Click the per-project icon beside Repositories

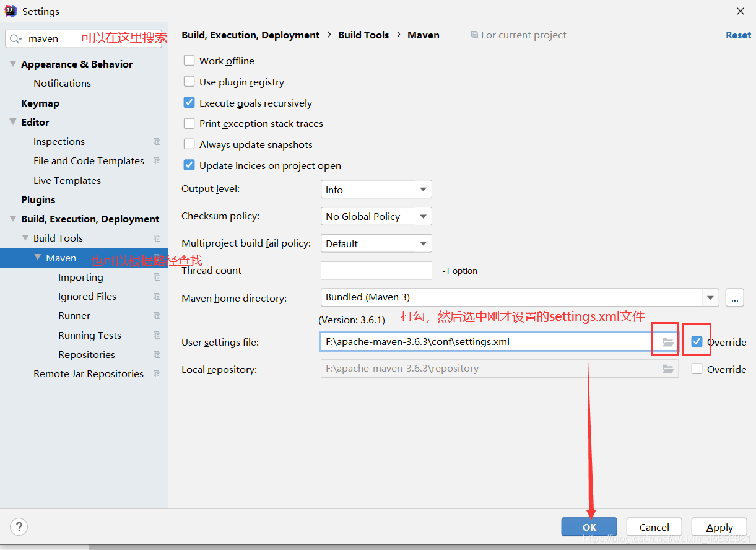click(x=157, y=355)
